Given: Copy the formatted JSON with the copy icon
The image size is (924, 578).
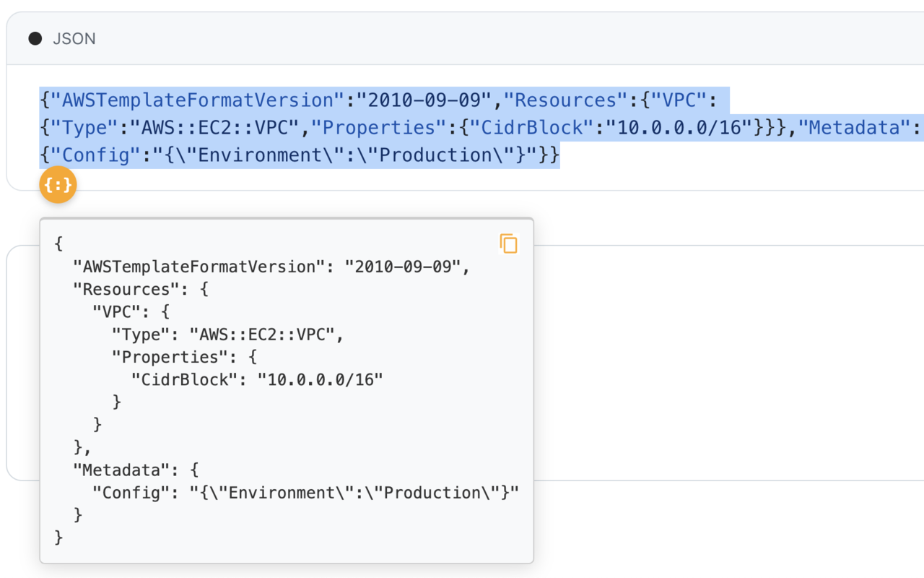Looking at the screenshot, I should point(509,243).
